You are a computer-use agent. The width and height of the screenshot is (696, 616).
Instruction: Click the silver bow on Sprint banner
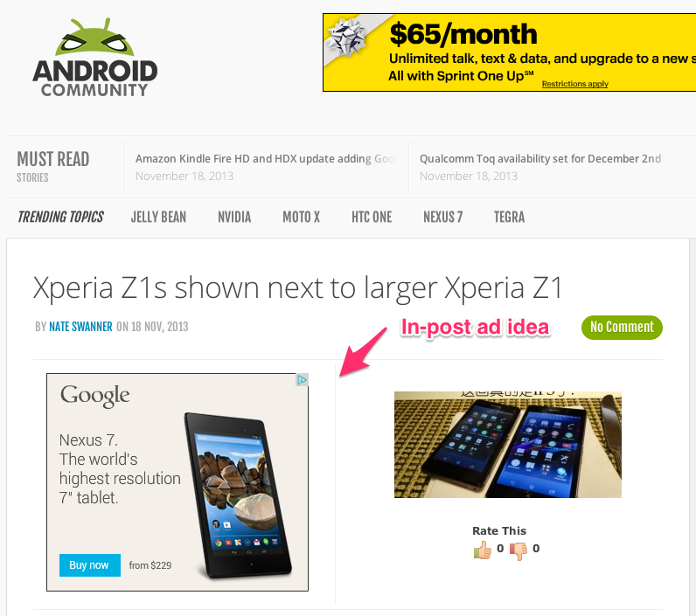[x=346, y=38]
